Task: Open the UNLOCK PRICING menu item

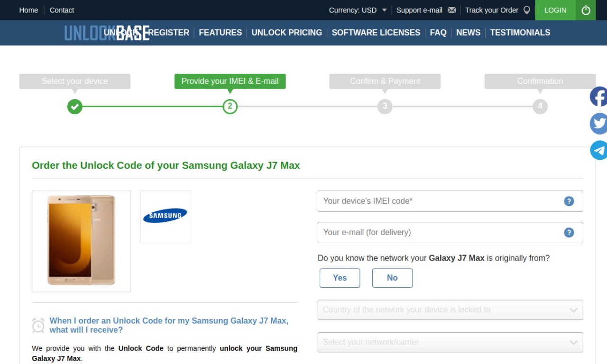Action: pyautogui.click(x=286, y=33)
